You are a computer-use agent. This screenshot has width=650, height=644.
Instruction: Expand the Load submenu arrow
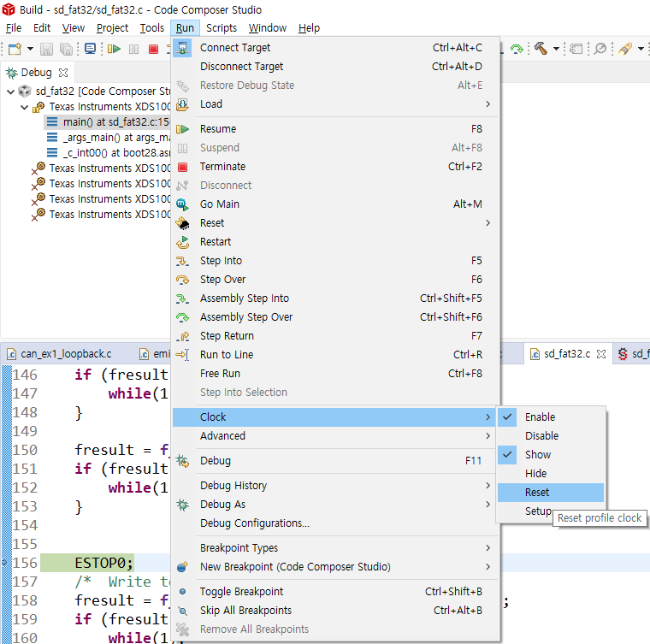[x=487, y=104]
